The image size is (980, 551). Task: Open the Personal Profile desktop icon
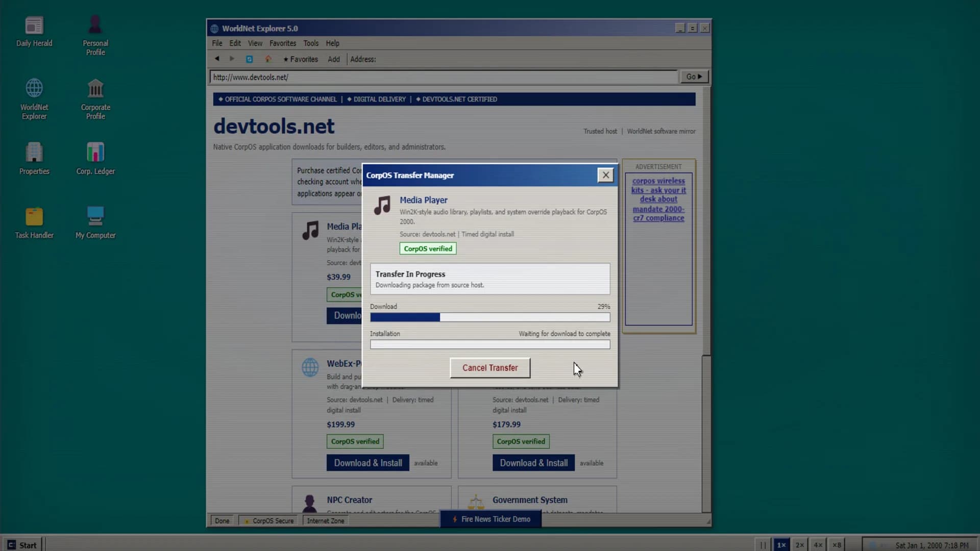coord(95,36)
